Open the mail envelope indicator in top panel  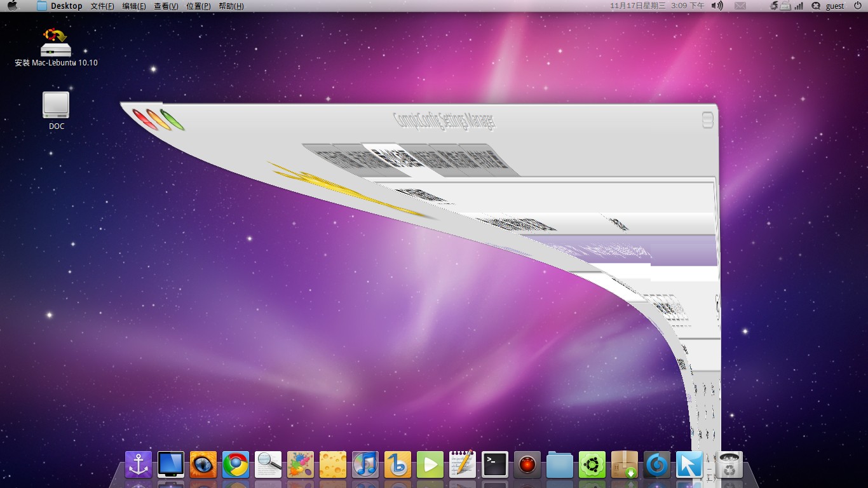pyautogui.click(x=740, y=6)
